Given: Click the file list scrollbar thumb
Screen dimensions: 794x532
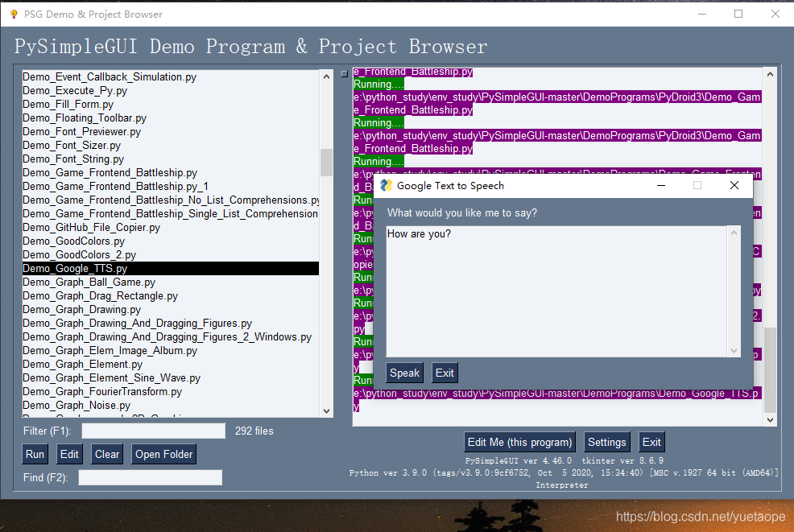Looking at the screenshot, I should [327, 162].
